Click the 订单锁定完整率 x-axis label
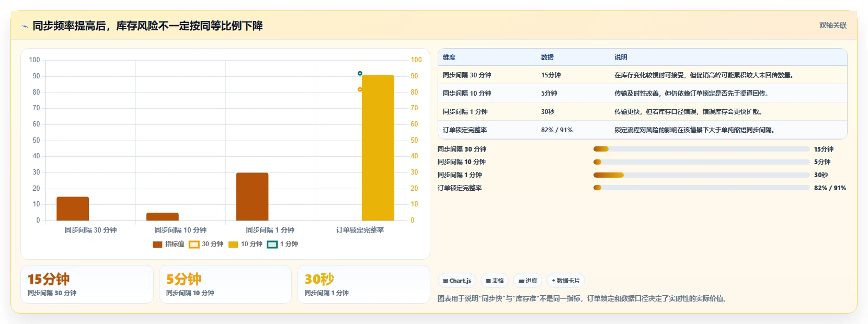 (x=360, y=230)
